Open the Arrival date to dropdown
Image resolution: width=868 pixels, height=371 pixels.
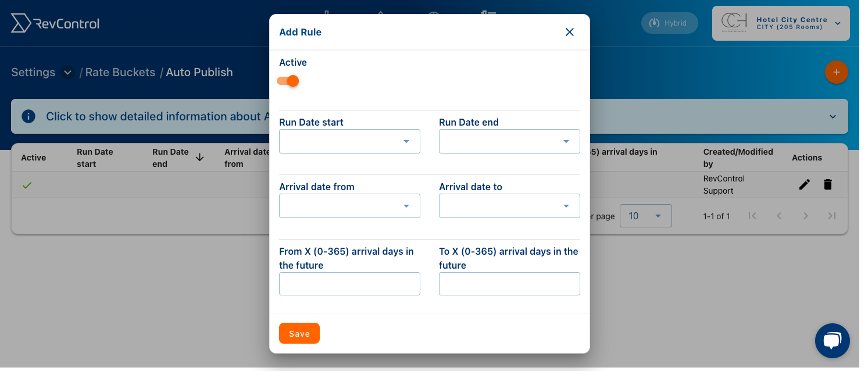509,206
